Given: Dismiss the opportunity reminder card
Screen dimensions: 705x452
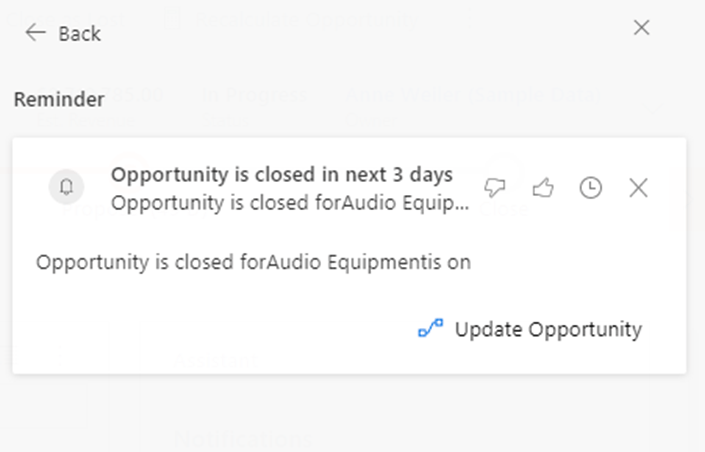Looking at the screenshot, I should coord(638,187).
